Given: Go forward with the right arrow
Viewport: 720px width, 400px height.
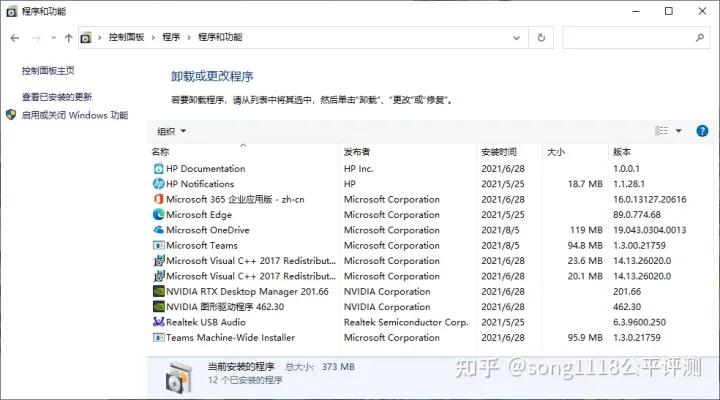Looking at the screenshot, I should [x=36, y=38].
